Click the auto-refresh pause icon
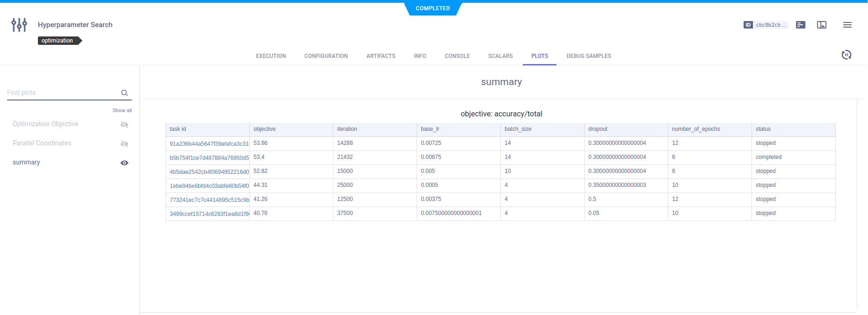Viewport: 868px width, 315px height. coord(846,55)
